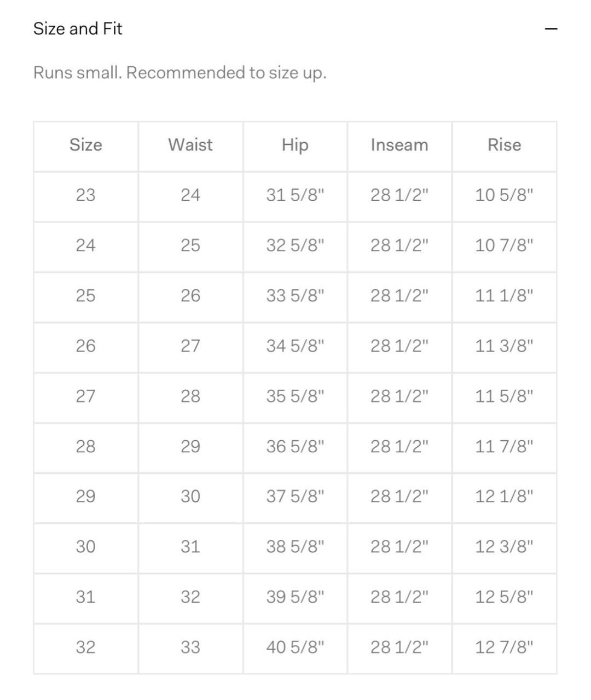Image resolution: width=591 pixels, height=700 pixels.
Task: Click the 31 5/8" hip measurement
Action: 295,195
